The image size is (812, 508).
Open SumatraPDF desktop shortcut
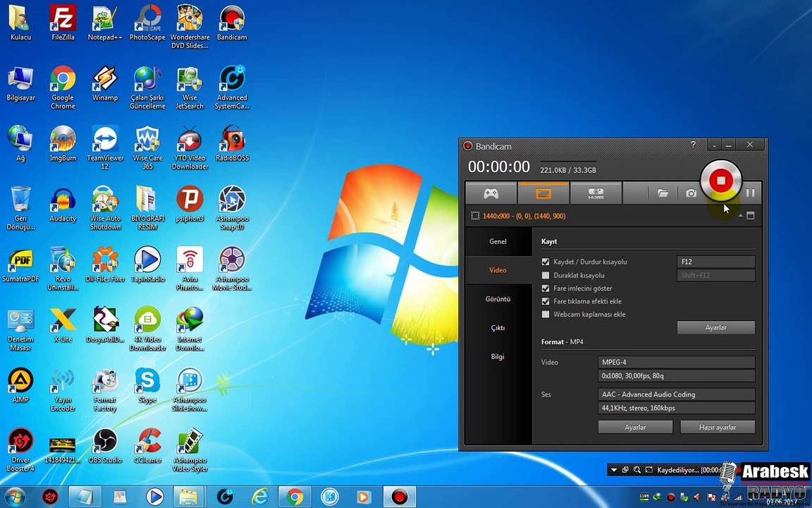pos(20,265)
